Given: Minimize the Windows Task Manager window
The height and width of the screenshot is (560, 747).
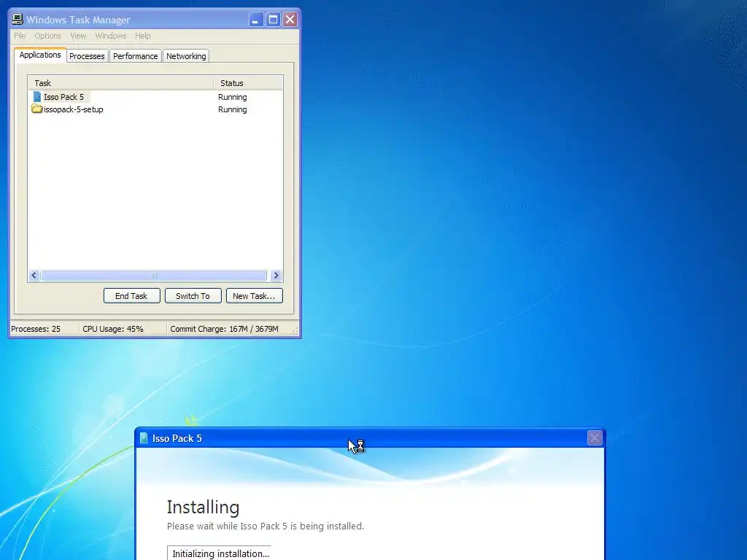Looking at the screenshot, I should (x=256, y=20).
